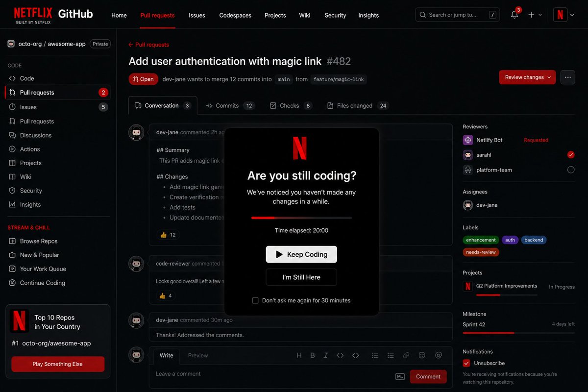Viewport: 588px width, 392px height.
Task: Click Keep Coding button
Action: (x=301, y=254)
